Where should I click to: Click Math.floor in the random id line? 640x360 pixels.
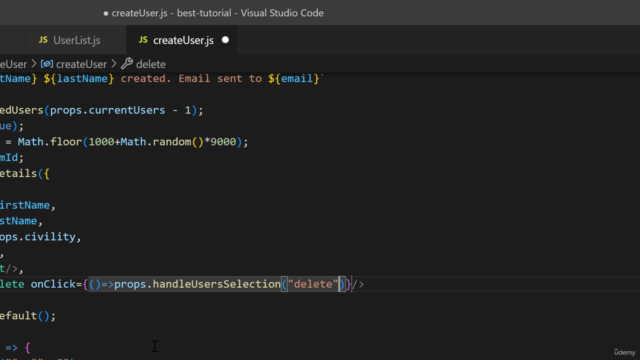coord(50,142)
